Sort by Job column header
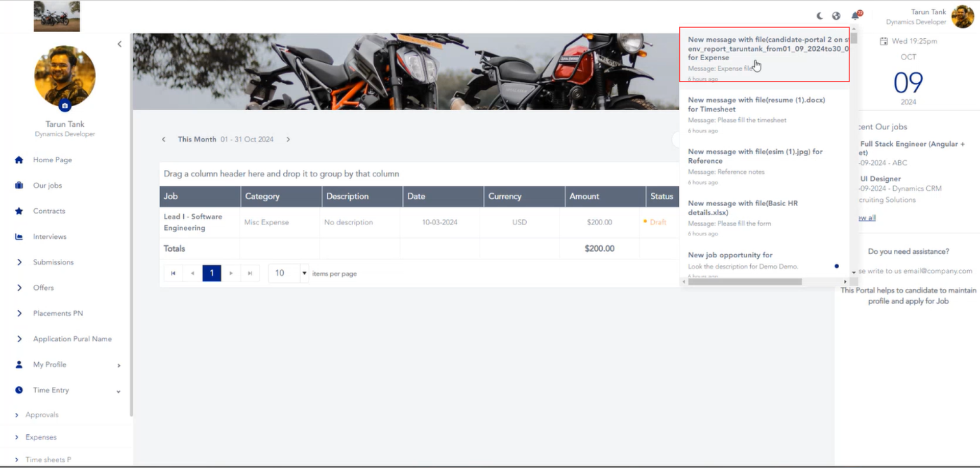The width and height of the screenshot is (980, 468). (x=200, y=196)
